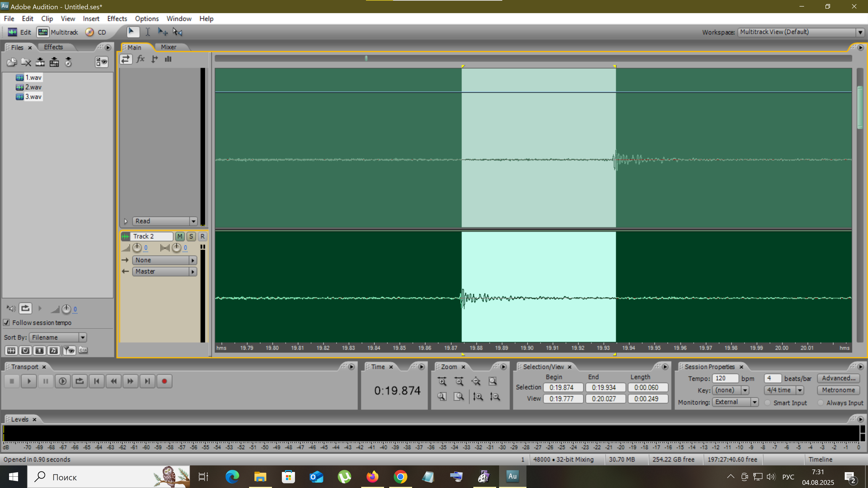Image resolution: width=868 pixels, height=488 pixels.
Task: Click the Go to Beginning button
Action: point(97,381)
